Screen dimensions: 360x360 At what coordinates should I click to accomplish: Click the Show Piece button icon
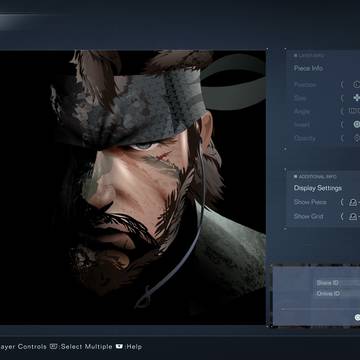tap(354, 202)
